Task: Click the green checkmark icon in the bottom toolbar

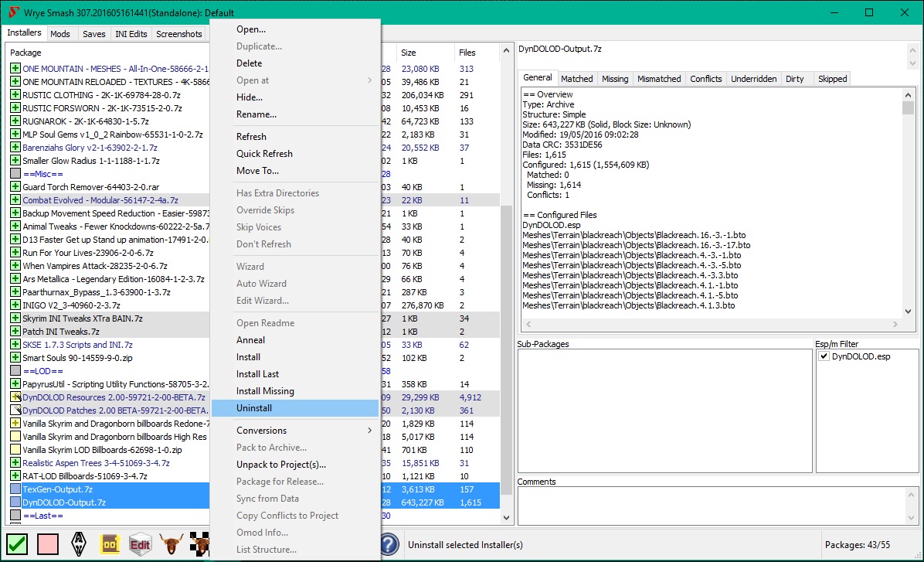Action: [x=17, y=544]
